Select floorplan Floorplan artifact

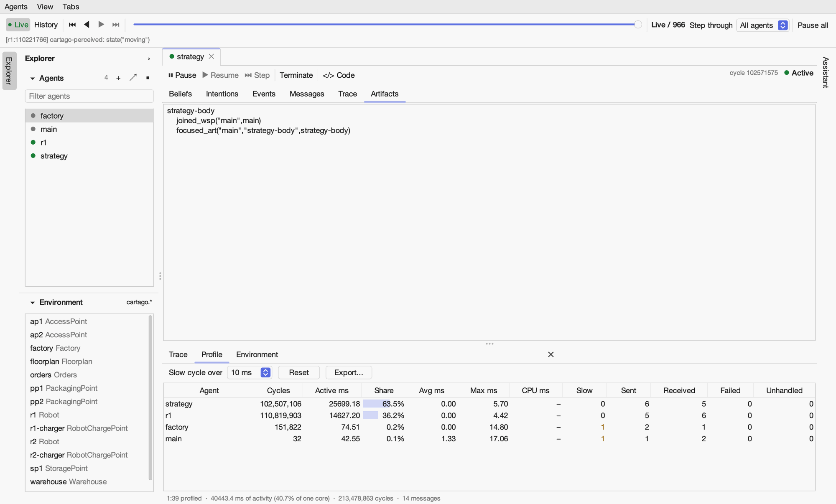click(x=87, y=361)
